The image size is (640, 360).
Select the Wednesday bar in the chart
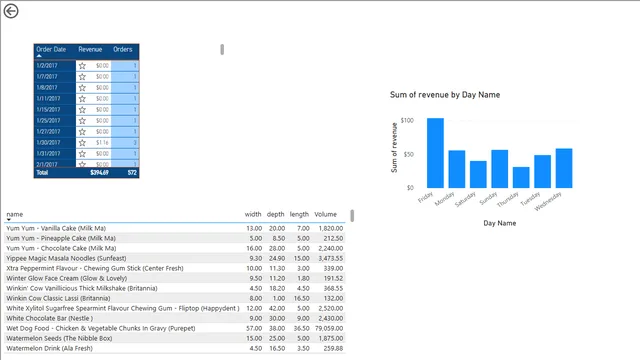point(564,168)
